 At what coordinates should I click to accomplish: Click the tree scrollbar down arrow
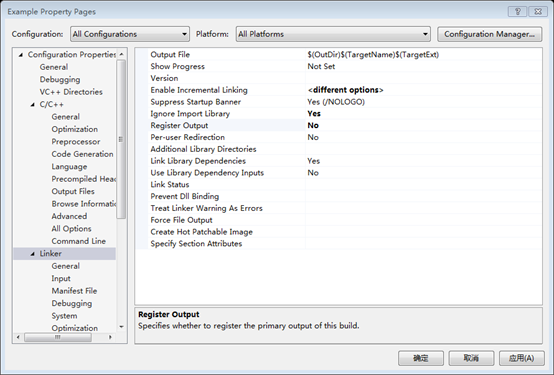[121, 327]
